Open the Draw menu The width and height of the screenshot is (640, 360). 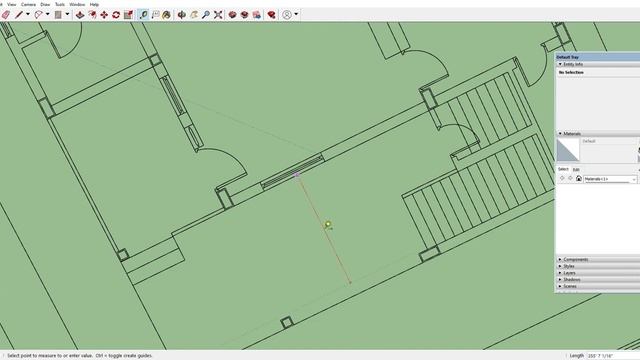coord(45,4)
